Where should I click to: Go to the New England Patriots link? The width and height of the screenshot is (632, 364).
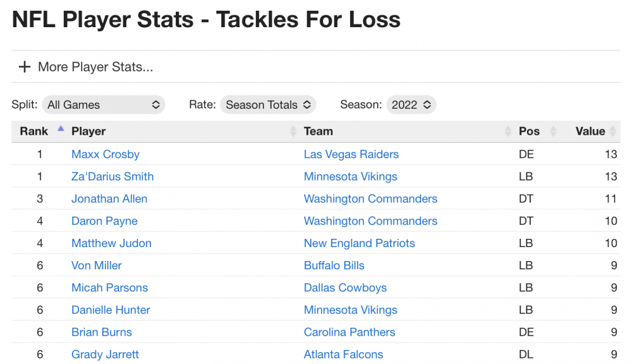coord(360,243)
